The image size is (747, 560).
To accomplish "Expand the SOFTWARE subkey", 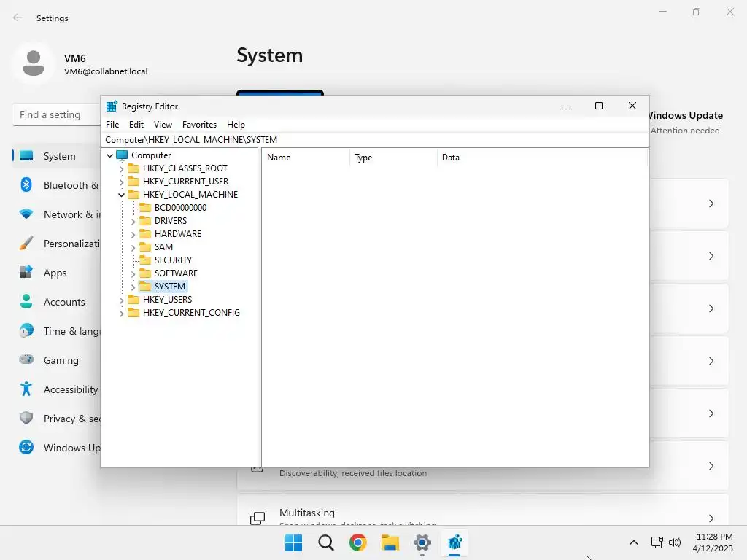I will pos(133,273).
